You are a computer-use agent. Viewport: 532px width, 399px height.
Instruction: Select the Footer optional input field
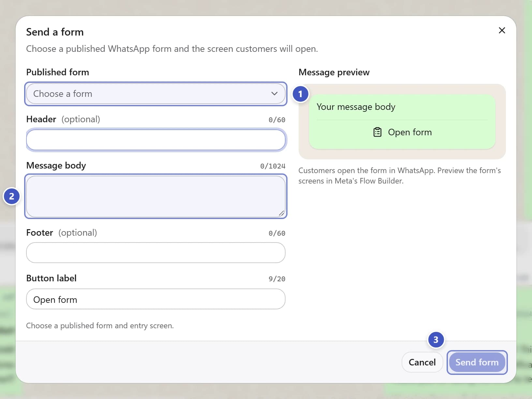coord(156,253)
